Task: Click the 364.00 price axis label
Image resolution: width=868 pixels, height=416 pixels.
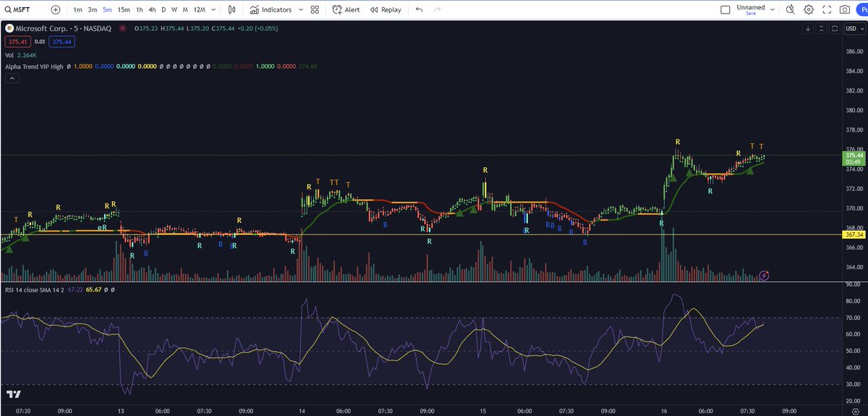Action: click(854, 267)
